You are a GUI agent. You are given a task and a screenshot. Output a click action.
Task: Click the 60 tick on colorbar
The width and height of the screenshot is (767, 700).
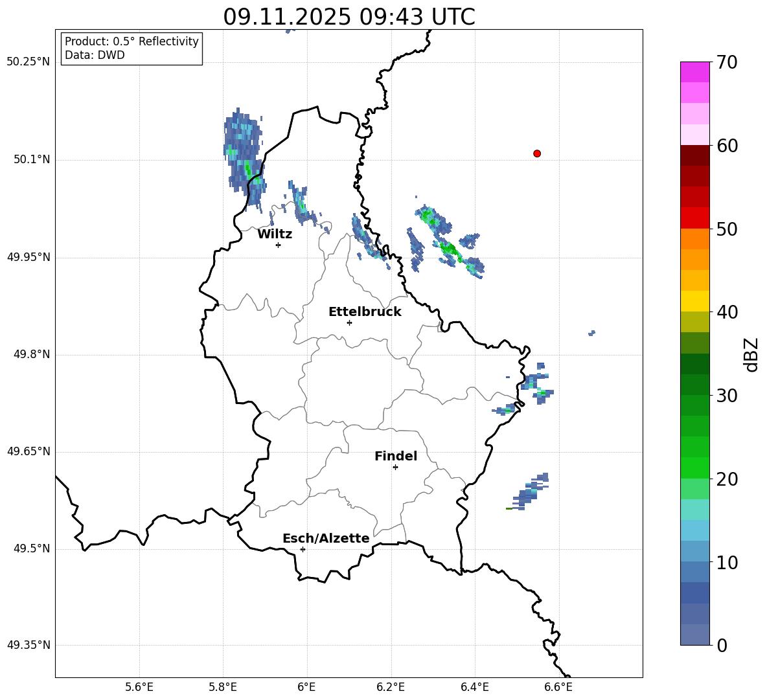click(x=726, y=146)
